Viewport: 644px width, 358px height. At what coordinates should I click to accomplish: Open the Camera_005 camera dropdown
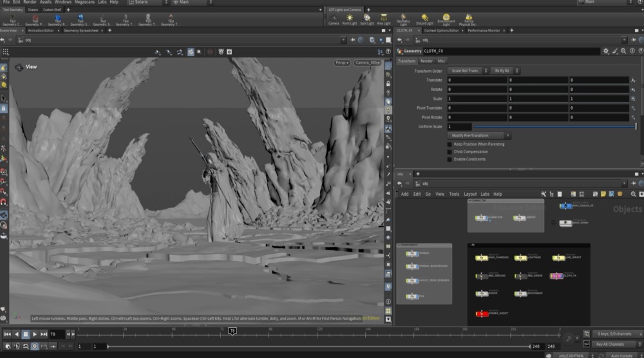coord(367,63)
